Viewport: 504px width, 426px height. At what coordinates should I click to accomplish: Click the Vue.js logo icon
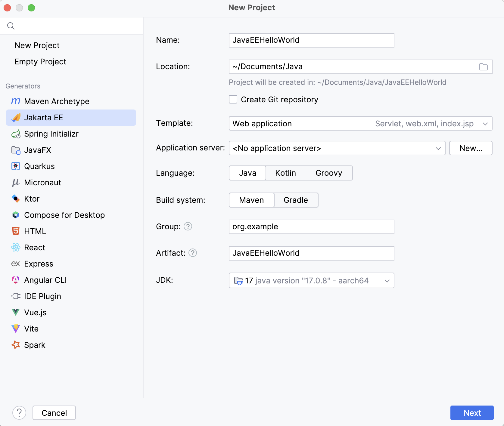coord(16,312)
